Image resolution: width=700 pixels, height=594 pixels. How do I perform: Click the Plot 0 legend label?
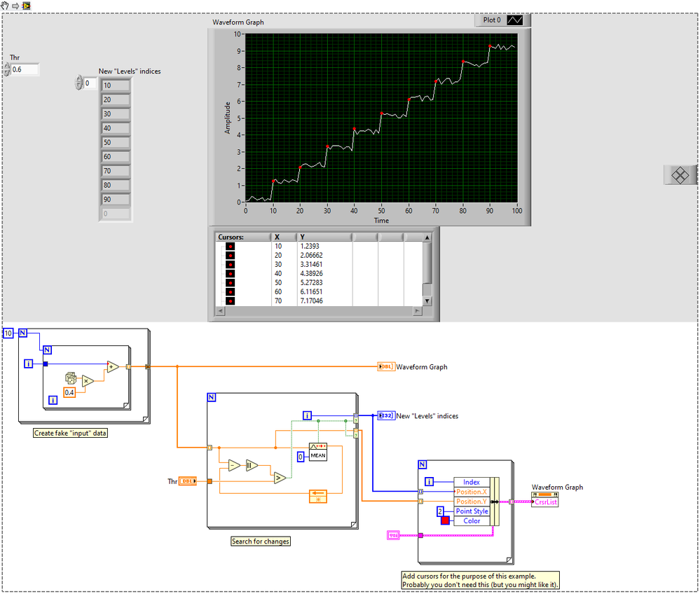click(x=491, y=20)
